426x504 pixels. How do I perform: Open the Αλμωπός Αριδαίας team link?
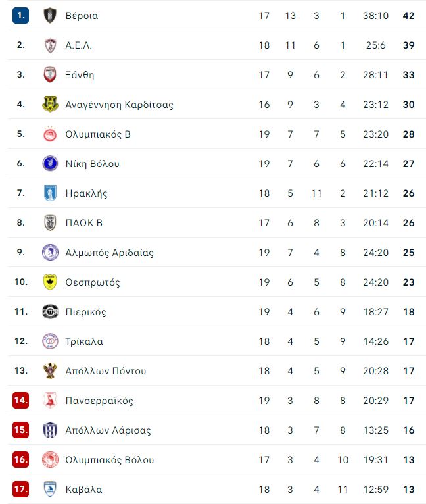(x=109, y=253)
